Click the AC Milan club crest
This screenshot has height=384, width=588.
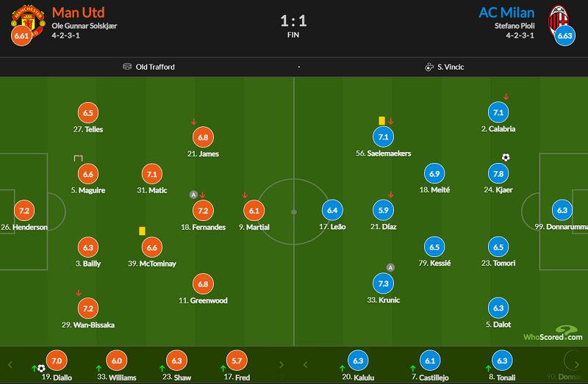click(x=559, y=21)
